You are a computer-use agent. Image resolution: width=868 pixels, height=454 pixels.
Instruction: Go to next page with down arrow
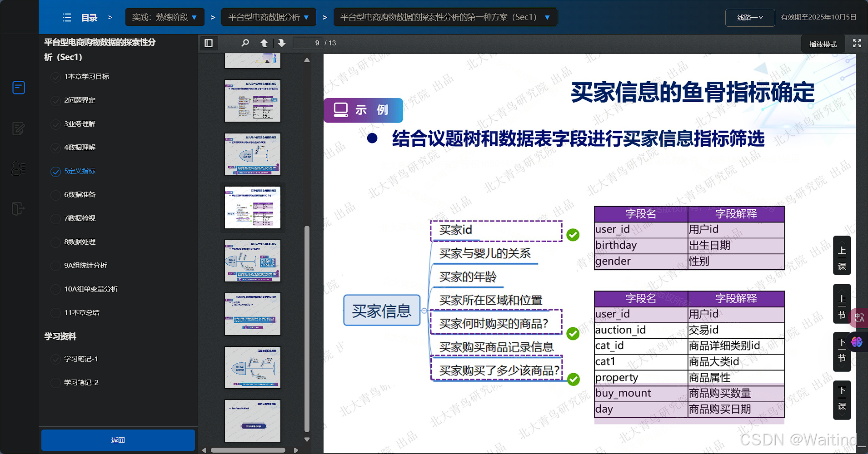point(282,43)
